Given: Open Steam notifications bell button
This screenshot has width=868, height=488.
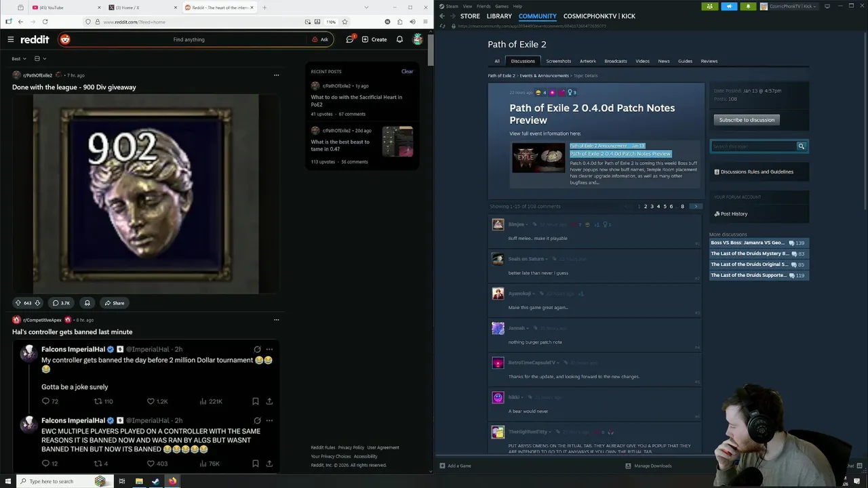Looking at the screenshot, I should pyautogui.click(x=748, y=6).
